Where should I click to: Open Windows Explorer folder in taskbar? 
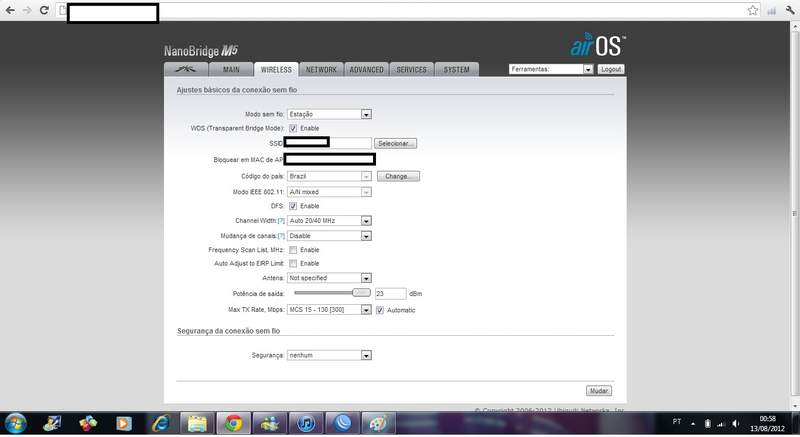[197, 423]
